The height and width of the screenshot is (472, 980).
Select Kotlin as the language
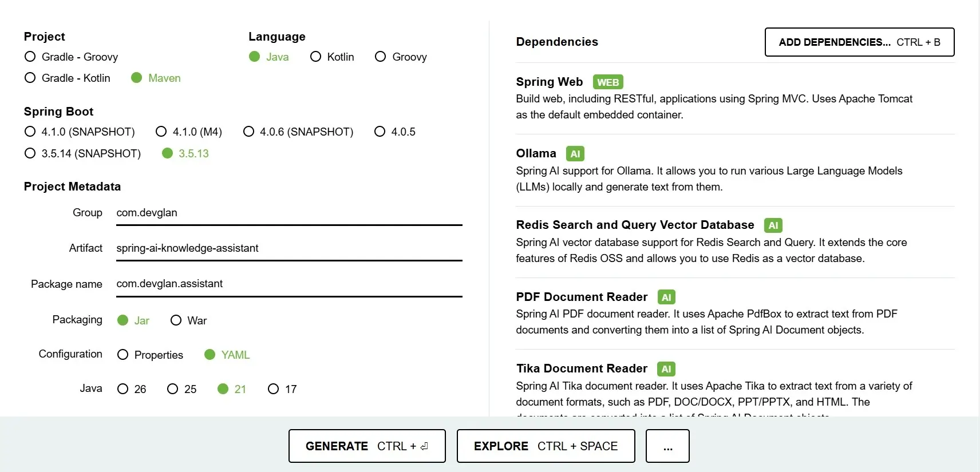[315, 57]
